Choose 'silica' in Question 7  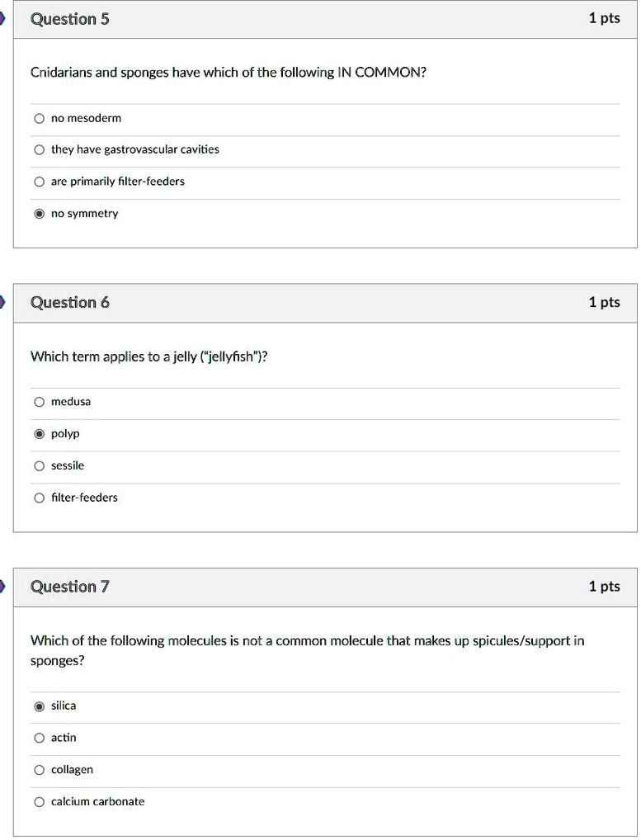click(39, 706)
